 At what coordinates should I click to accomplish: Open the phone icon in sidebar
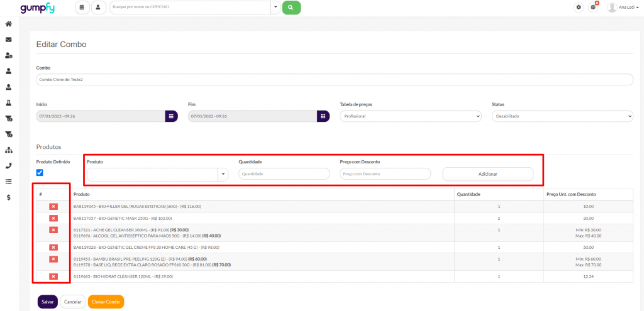(9, 166)
